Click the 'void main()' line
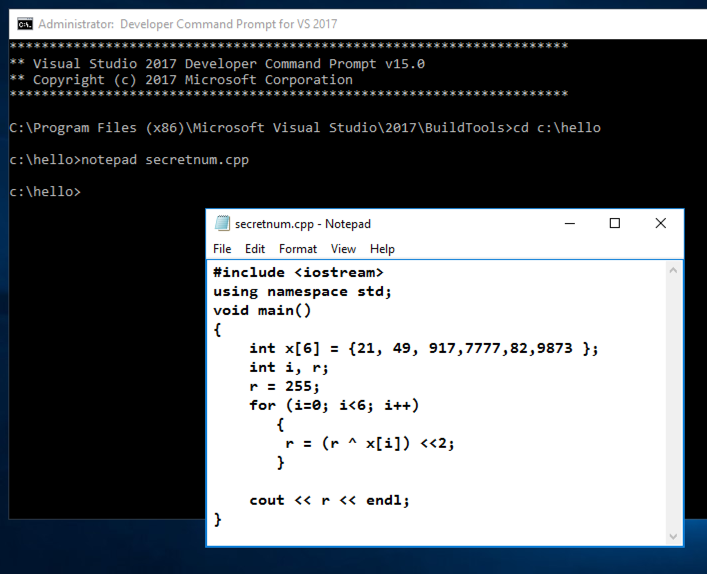The image size is (707, 574). [262, 311]
